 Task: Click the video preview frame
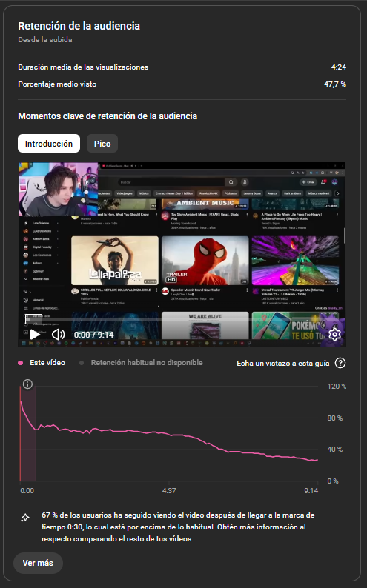pyautogui.click(x=182, y=254)
